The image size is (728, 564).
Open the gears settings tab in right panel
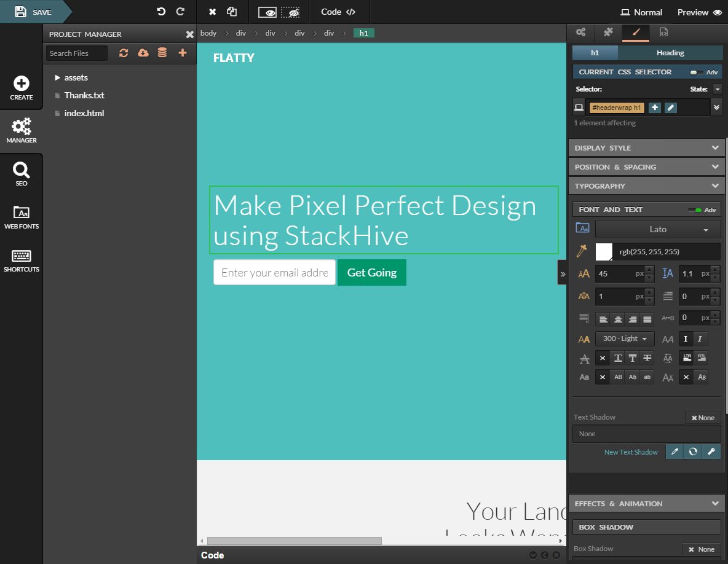pyautogui.click(x=581, y=32)
